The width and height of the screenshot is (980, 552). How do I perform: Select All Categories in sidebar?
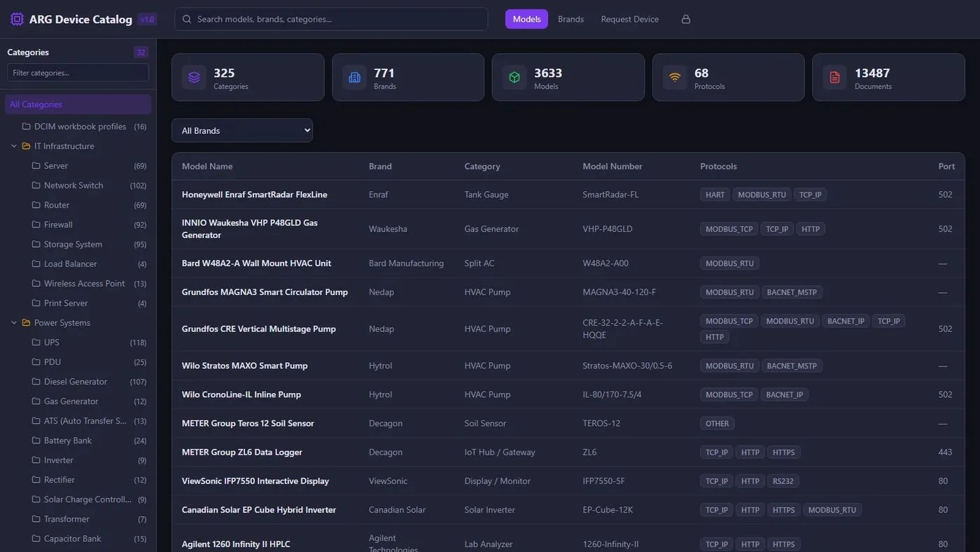click(x=78, y=104)
